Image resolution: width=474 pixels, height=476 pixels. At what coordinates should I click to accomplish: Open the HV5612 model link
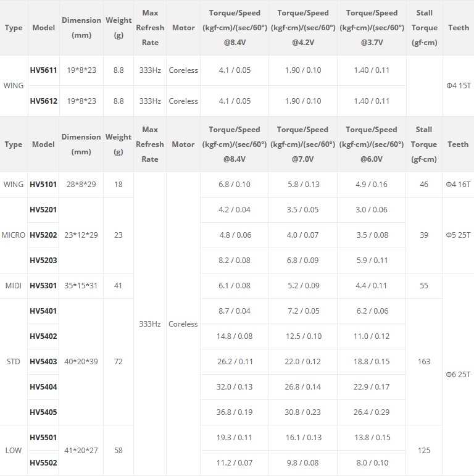[x=43, y=101]
